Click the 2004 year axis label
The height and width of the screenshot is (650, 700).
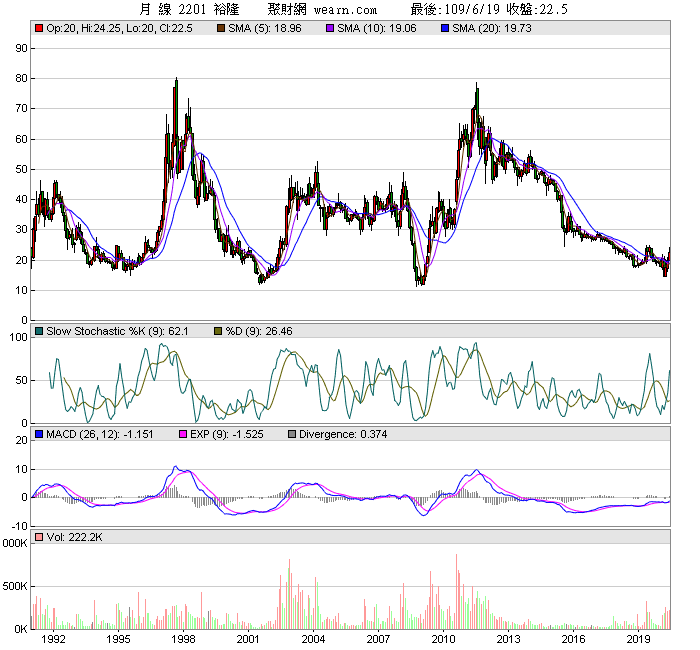[313, 639]
